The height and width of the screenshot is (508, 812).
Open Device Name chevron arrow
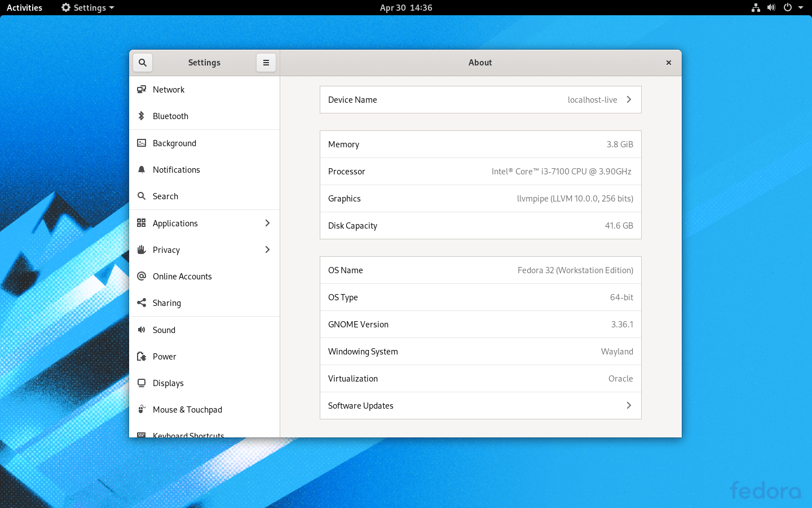[x=629, y=99]
